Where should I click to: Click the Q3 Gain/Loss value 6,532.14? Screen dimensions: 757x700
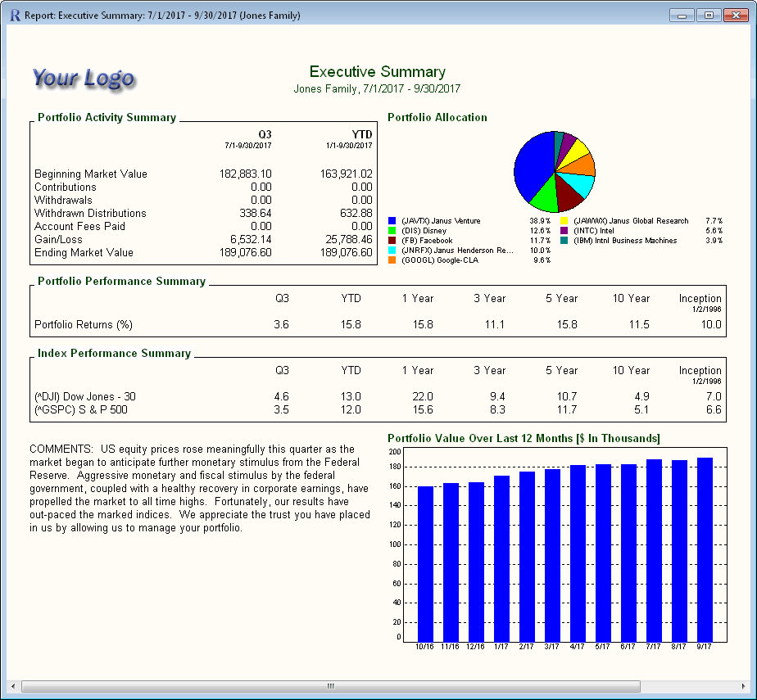[x=251, y=239]
